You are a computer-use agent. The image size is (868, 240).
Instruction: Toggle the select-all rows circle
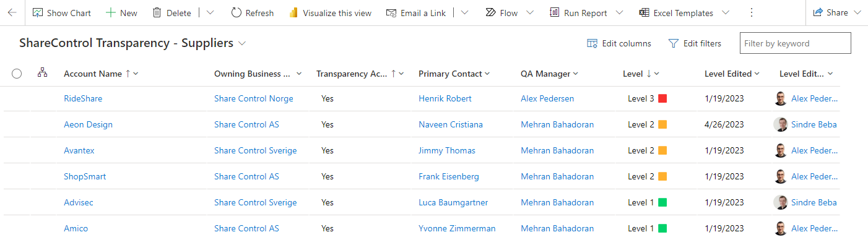tap(17, 74)
